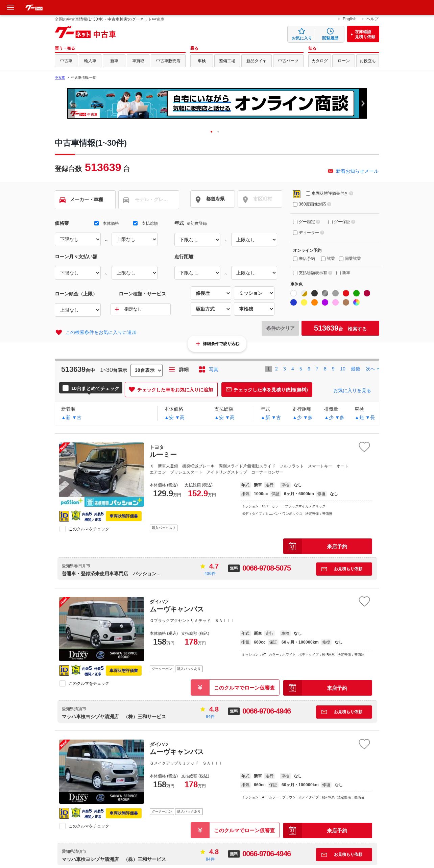This screenshot has height=868, width=434.
Task: Tick the ディーラー checkbox
Action: click(295, 233)
